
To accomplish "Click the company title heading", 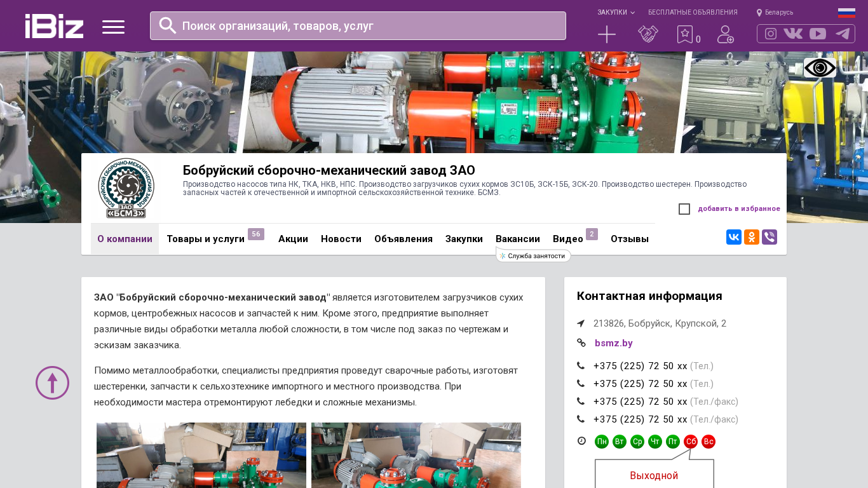I will [329, 170].
